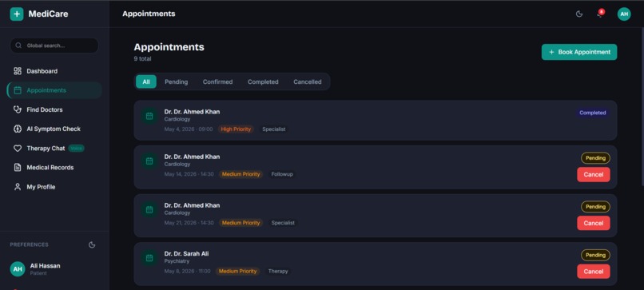Click the My Profile person icon

(18, 187)
